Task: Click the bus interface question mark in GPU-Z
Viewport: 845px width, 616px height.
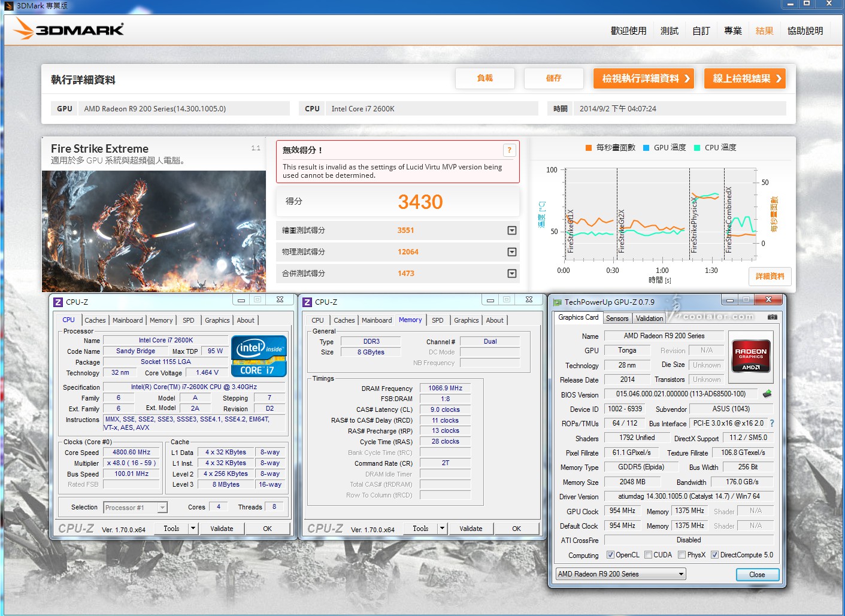Action: (x=771, y=423)
